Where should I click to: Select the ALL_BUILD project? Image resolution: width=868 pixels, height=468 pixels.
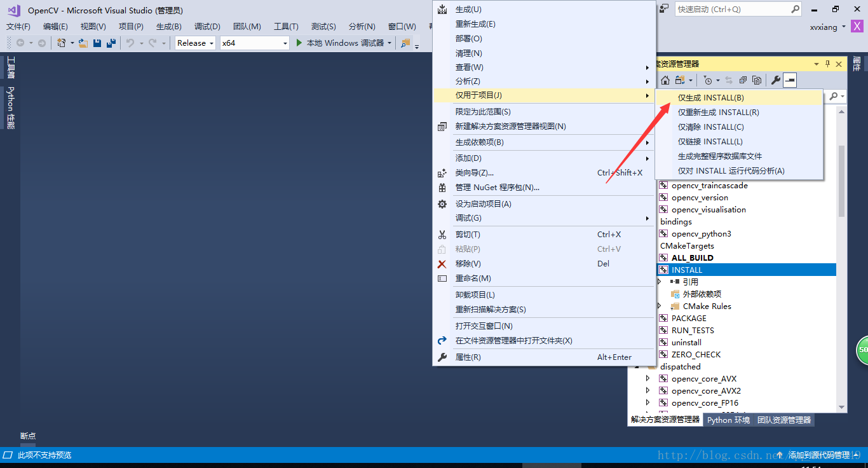click(x=692, y=258)
